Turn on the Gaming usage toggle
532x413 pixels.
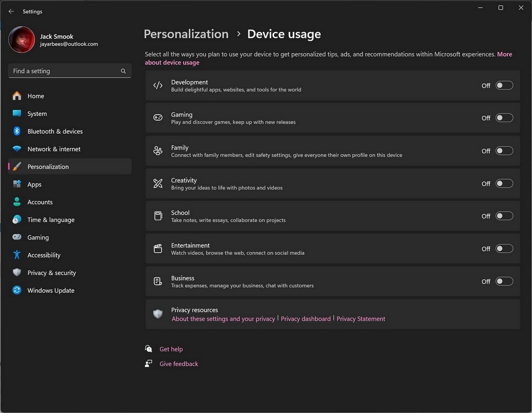[504, 118]
